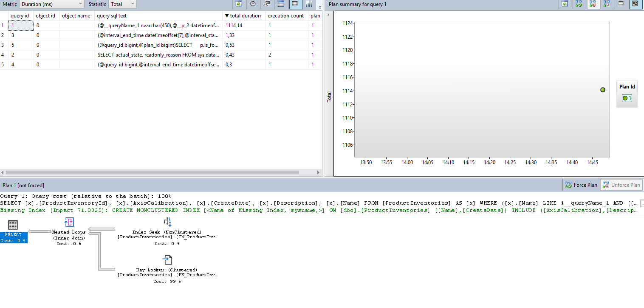The width and height of the screenshot is (644, 308).
Task: Select the Key Lookup (Clustered) operator icon
Action: coord(167,260)
